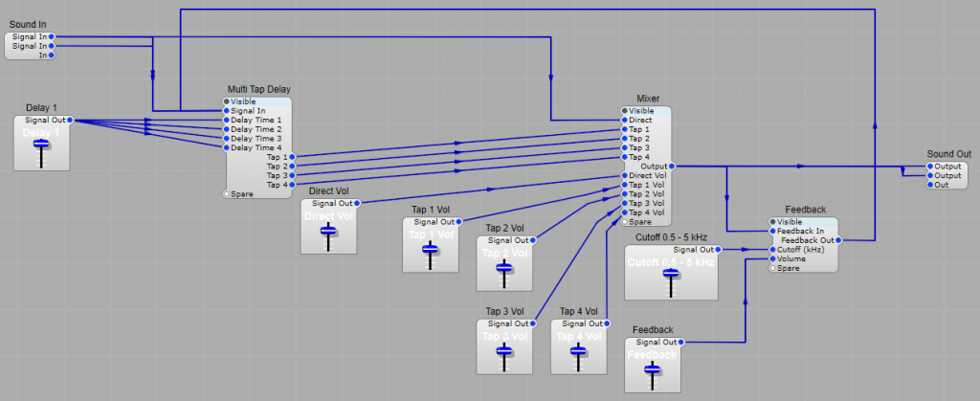This screenshot has width=980, height=401.
Task: Toggle the Visible port on Multi Tap Delay
Action: [x=227, y=100]
